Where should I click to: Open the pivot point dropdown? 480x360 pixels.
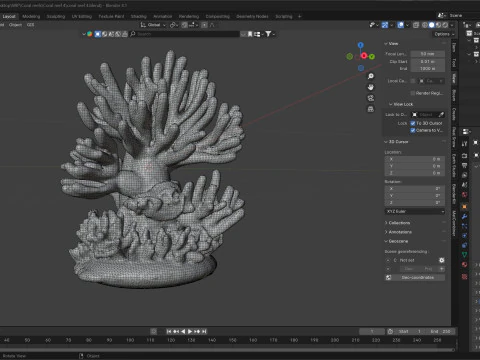(174, 25)
